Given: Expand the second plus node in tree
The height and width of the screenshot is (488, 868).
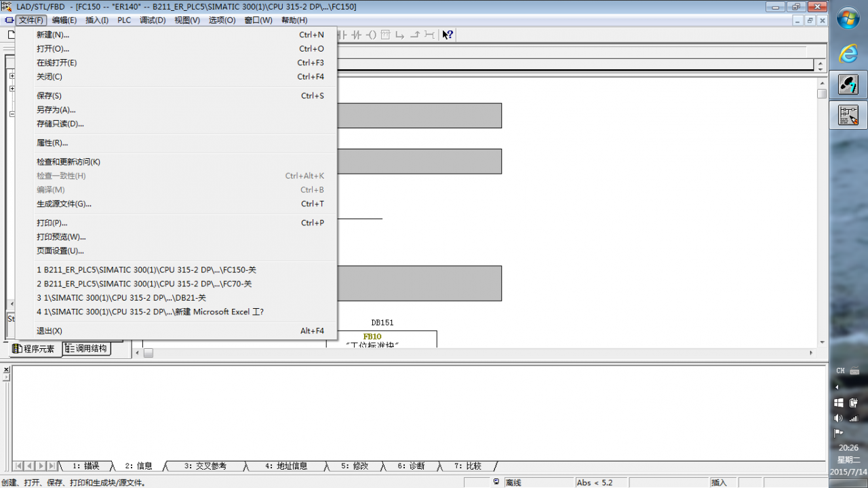Looking at the screenshot, I should click(x=12, y=88).
